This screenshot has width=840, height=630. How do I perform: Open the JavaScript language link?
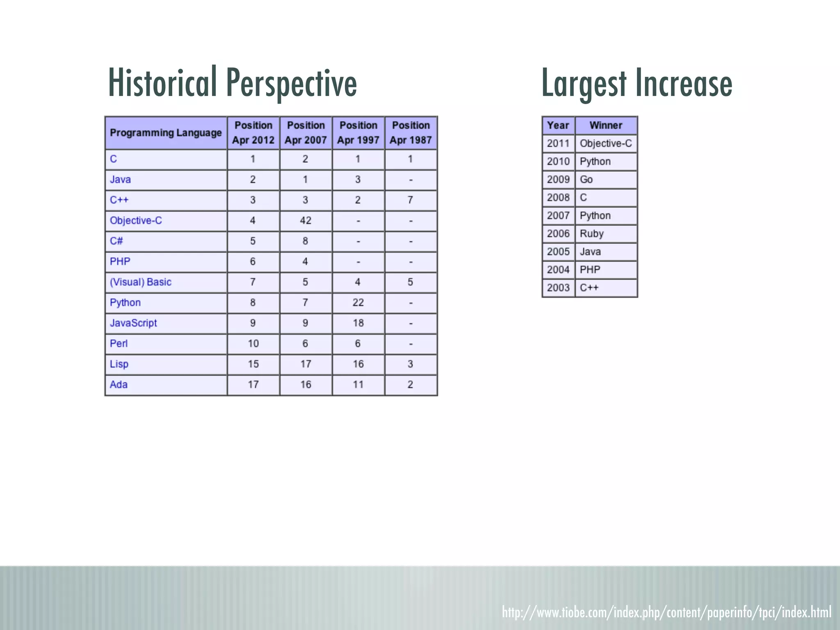[133, 323]
